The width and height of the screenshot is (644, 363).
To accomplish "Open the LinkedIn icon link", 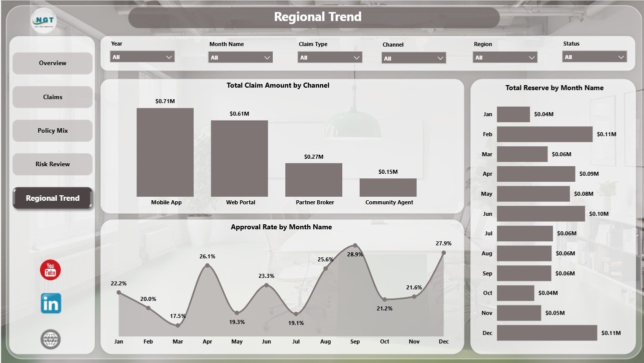I will tap(51, 303).
